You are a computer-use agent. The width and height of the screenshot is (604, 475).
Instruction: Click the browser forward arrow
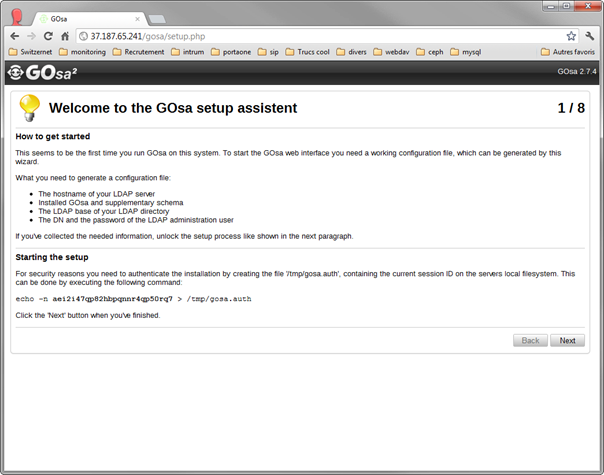(32, 36)
